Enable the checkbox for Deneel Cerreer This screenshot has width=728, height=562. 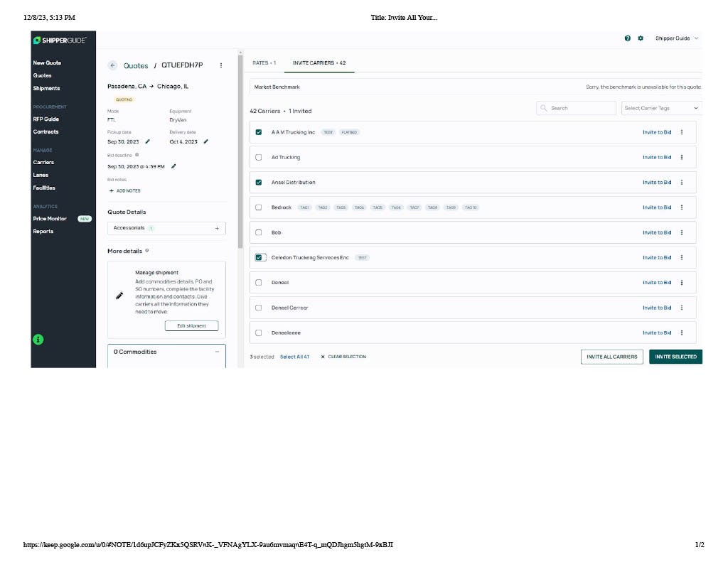(x=259, y=307)
